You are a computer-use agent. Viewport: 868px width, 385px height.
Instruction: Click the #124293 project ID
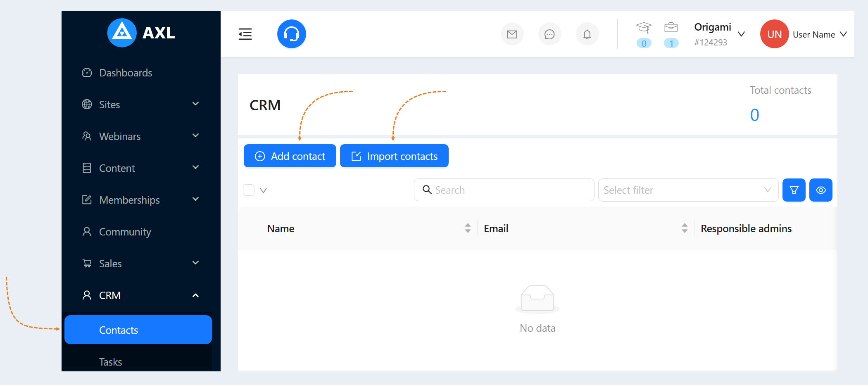click(x=711, y=42)
